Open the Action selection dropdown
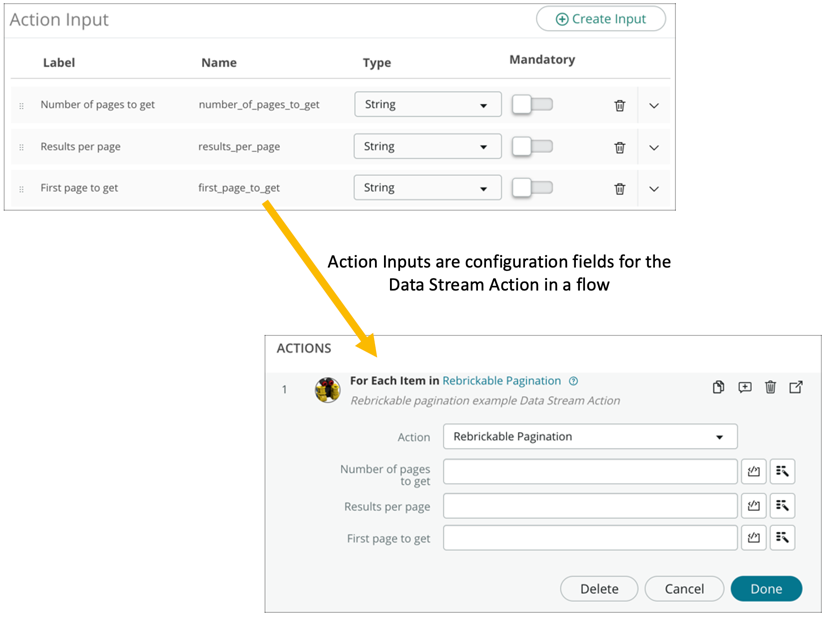The width and height of the screenshot is (826, 617). [590, 436]
